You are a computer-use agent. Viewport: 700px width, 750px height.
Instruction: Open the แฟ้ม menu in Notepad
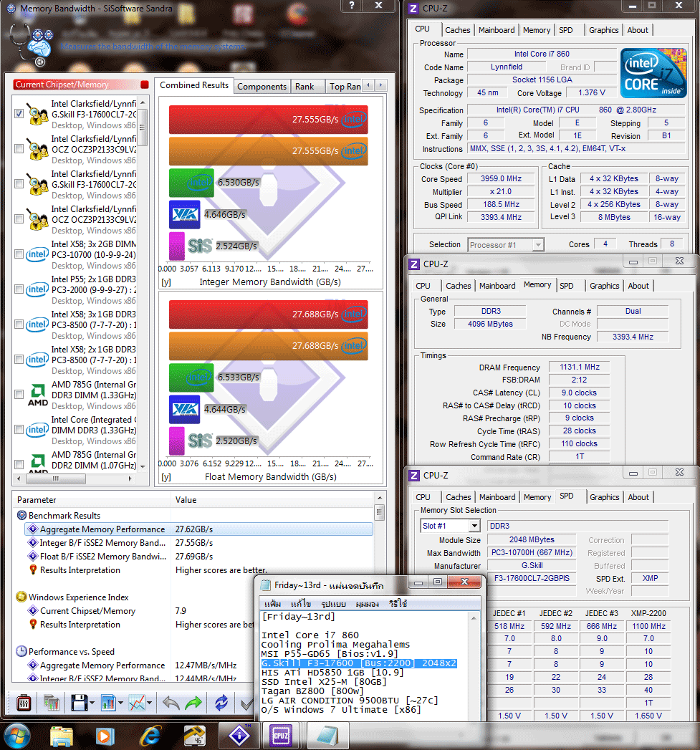pos(272,604)
